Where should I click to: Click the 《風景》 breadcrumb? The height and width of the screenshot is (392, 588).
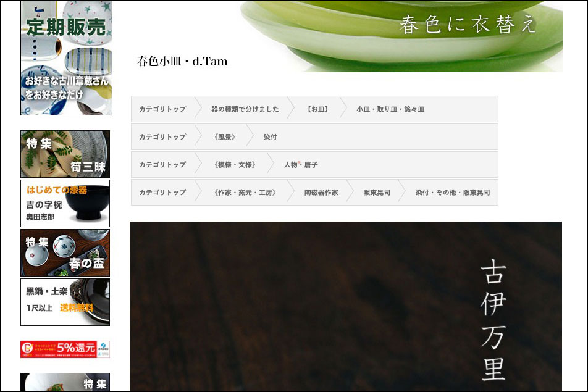[x=224, y=137]
